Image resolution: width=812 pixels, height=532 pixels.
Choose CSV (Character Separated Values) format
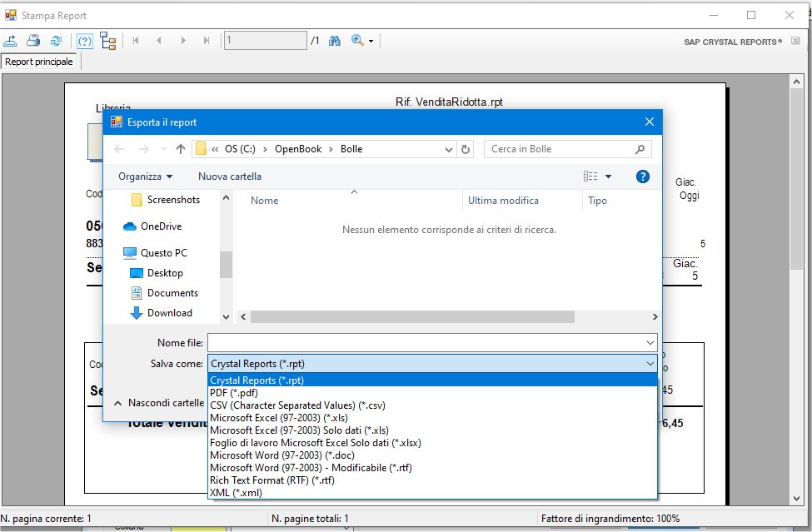(x=432, y=405)
